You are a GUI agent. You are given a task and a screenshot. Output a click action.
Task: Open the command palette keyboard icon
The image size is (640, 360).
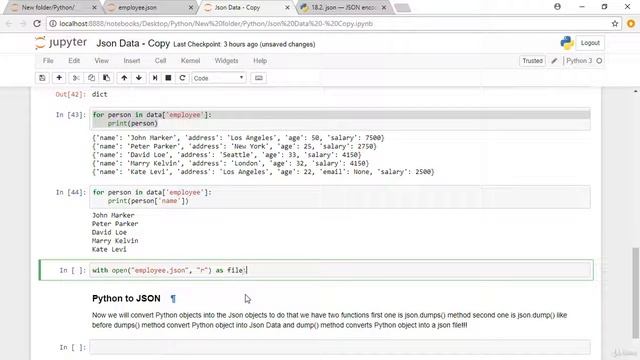259,78
